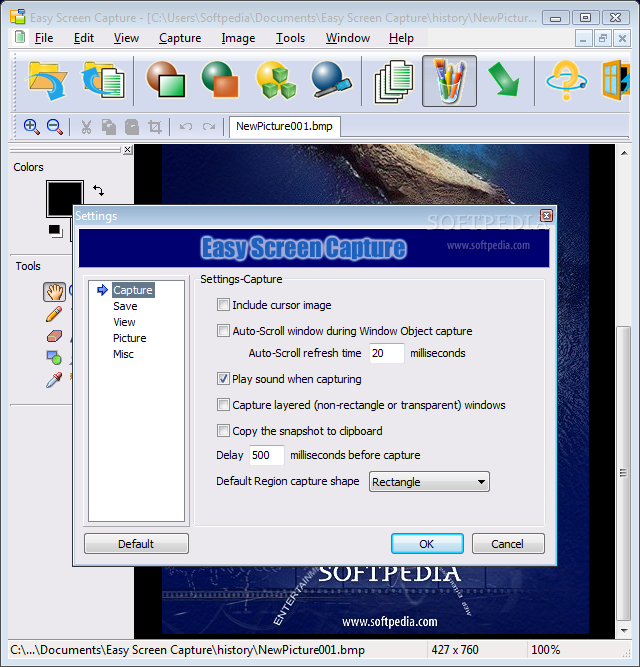Open the Edit menu
640x667 pixels.
84,38
